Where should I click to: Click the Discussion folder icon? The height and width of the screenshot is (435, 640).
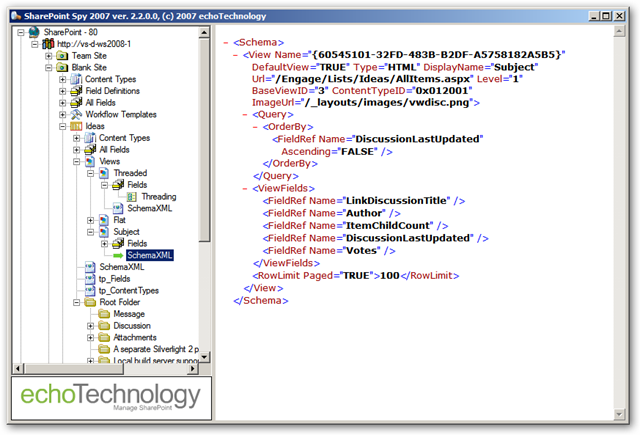click(x=104, y=326)
